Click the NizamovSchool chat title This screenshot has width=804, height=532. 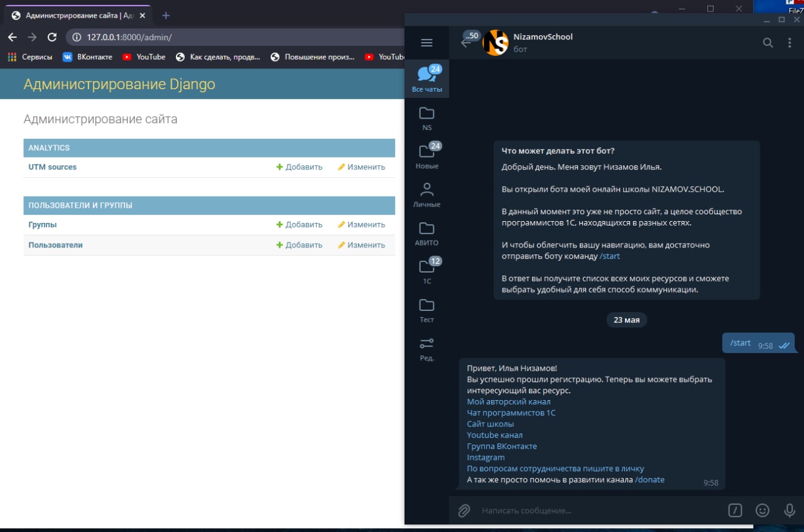(543, 37)
